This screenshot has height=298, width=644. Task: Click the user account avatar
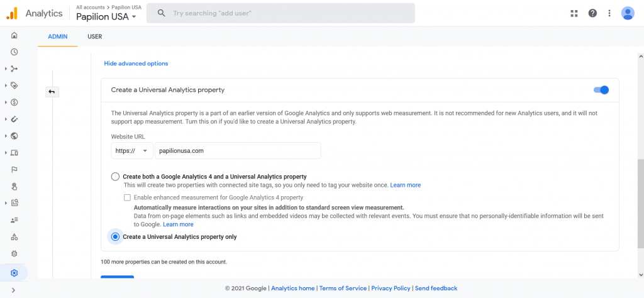[628, 13]
